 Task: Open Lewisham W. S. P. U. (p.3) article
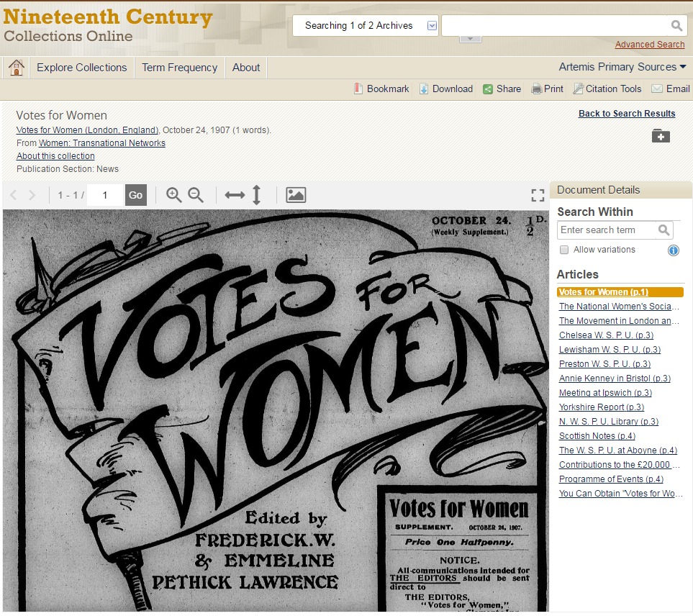[x=610, y=350]
